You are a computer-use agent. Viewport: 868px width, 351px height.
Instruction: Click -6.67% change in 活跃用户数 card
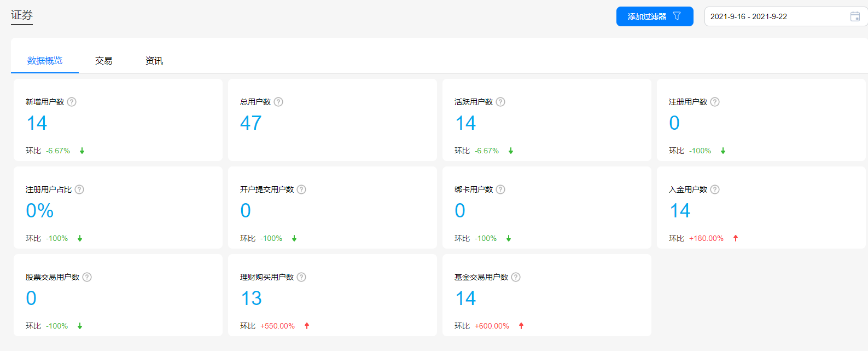[x=487, y=151]
